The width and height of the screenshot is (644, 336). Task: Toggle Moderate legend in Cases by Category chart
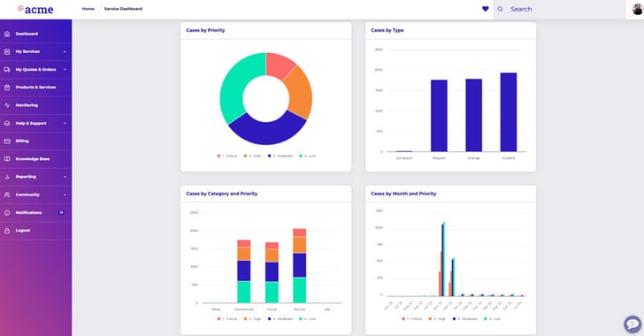[280, 318]
